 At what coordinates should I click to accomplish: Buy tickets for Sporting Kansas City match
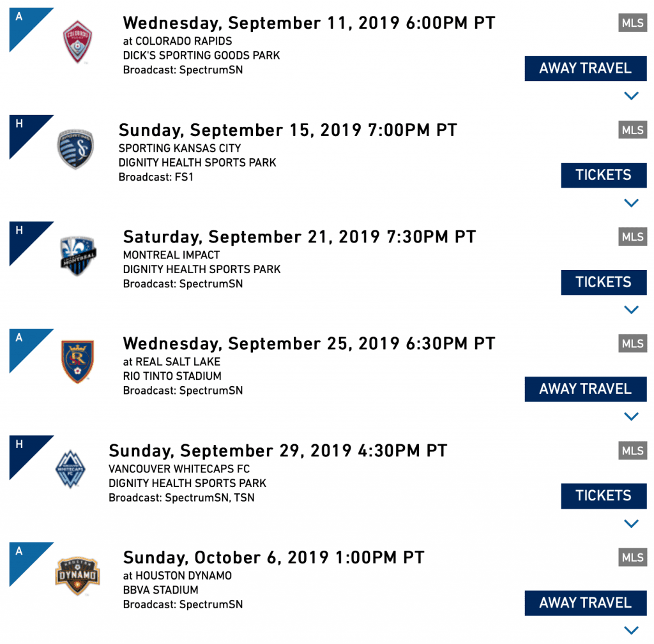pos(604,175)
